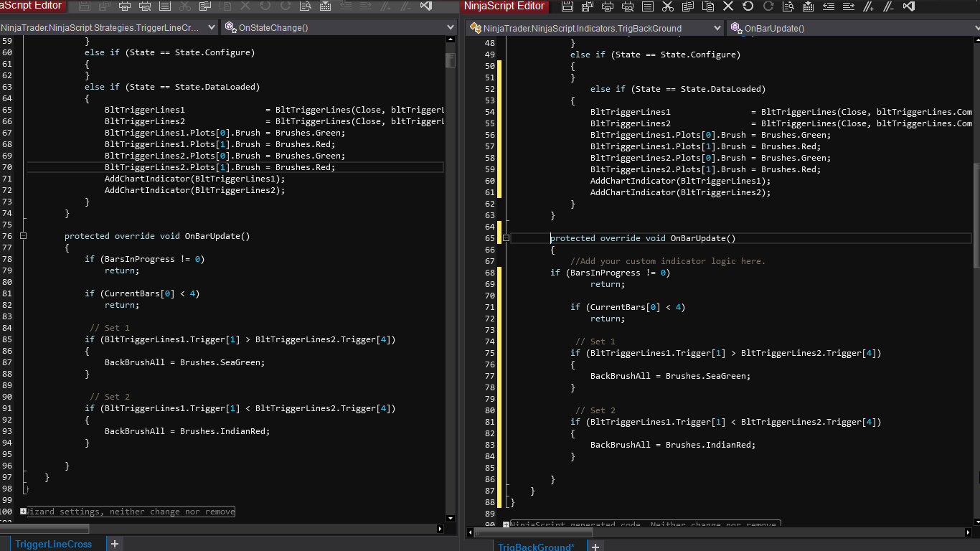Comment selected lines in right editor
The image size is (980, 551).
[869, 6]
